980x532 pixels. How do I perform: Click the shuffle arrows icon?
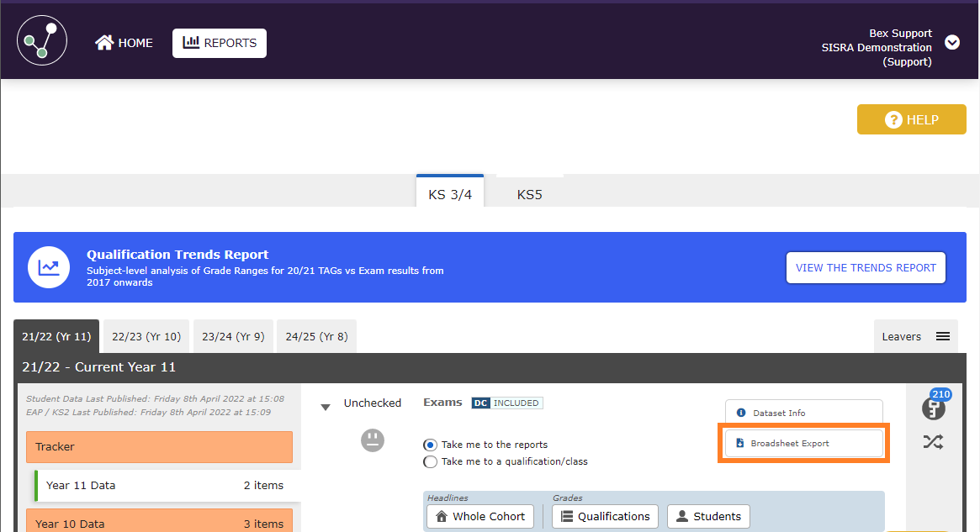933,441
